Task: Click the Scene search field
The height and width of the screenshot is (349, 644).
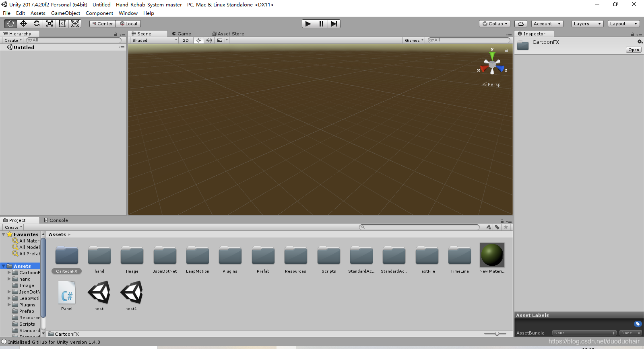Action: (x=469, y=40)
